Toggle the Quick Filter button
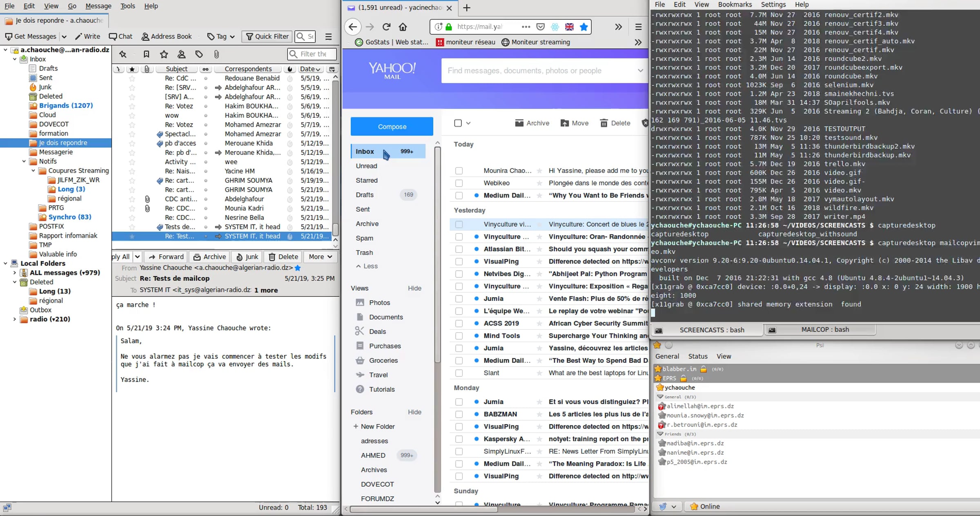Screen dimensions: 980x516 [267, 36]
